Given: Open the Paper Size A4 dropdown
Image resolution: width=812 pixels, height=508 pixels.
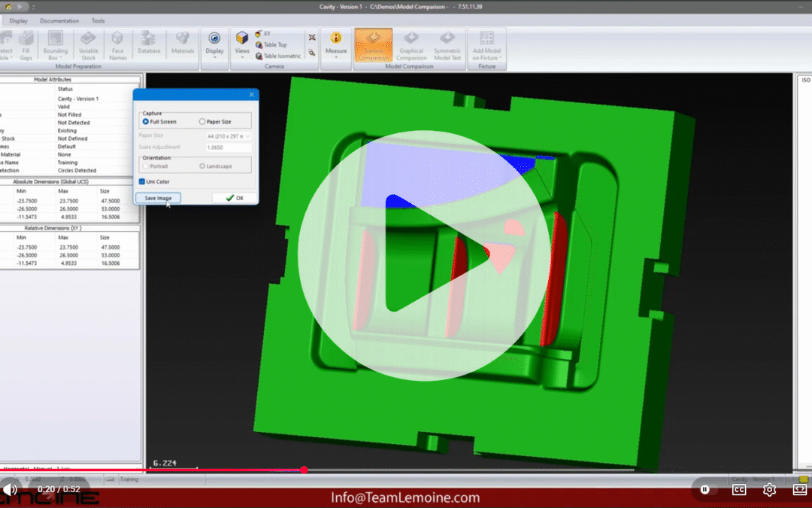Looking at the screenshot, I should coord(229,136).
